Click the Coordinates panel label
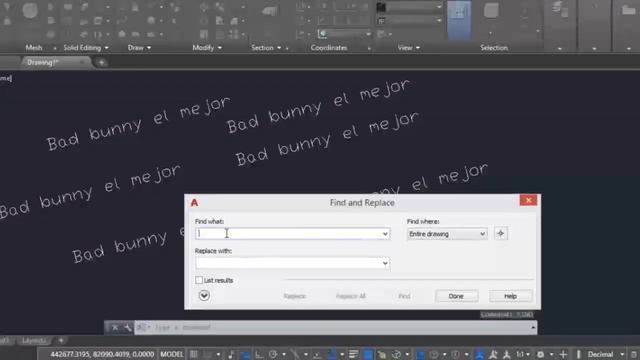The width and height of the screenshot is (640, 360). [329, 48]
